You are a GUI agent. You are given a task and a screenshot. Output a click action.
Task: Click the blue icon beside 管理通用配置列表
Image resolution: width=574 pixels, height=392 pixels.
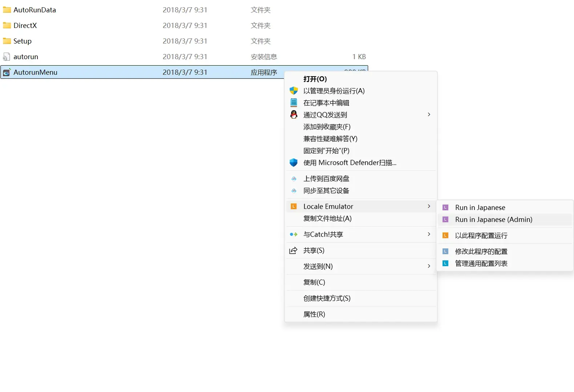pos(445,264)
